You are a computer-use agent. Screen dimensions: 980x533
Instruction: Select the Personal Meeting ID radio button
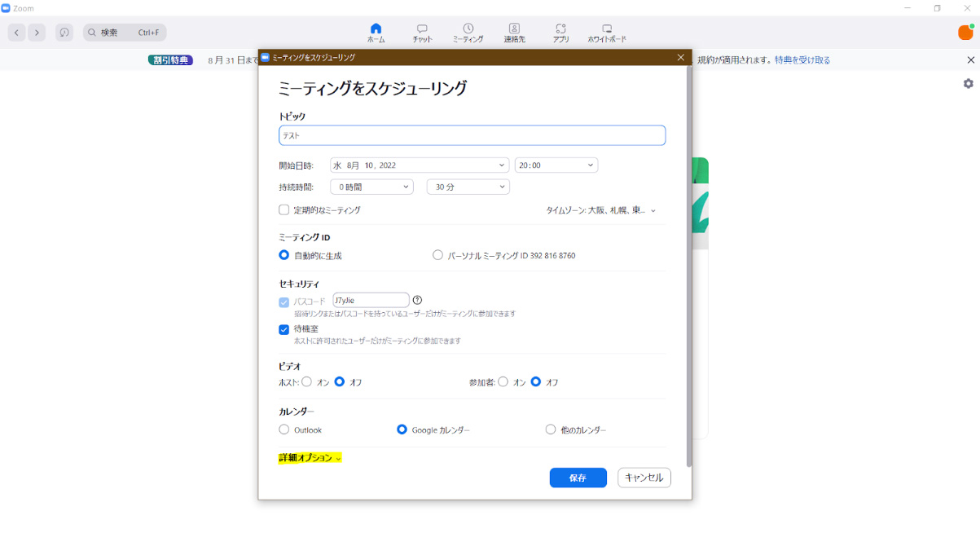click(x=438, y=255)
